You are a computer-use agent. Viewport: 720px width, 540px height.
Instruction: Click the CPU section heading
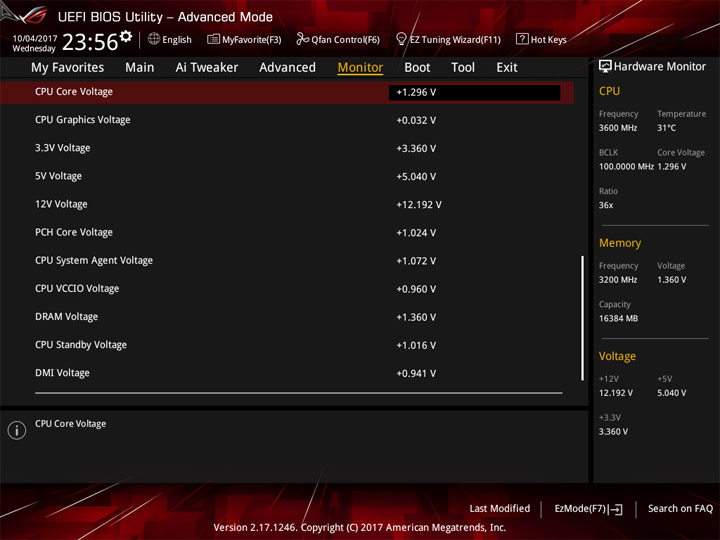pyautogui.click(x=609, y=91)
